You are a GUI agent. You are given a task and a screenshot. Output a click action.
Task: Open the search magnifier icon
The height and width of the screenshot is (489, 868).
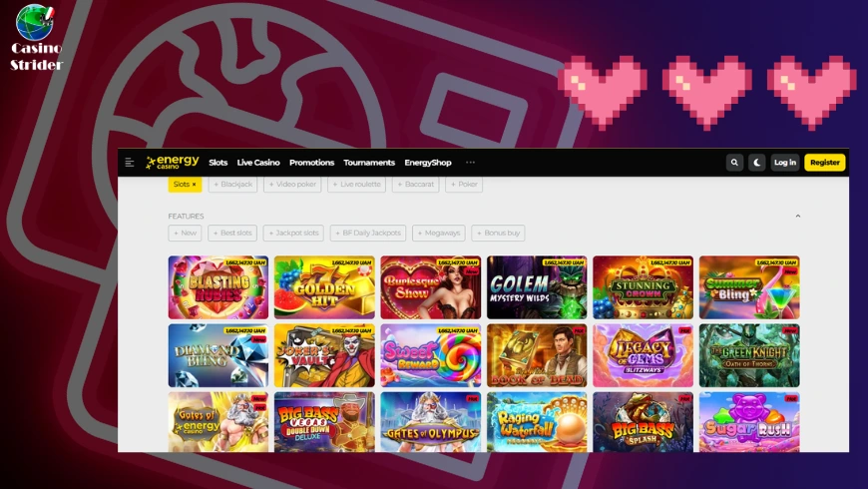pos(734,163)
